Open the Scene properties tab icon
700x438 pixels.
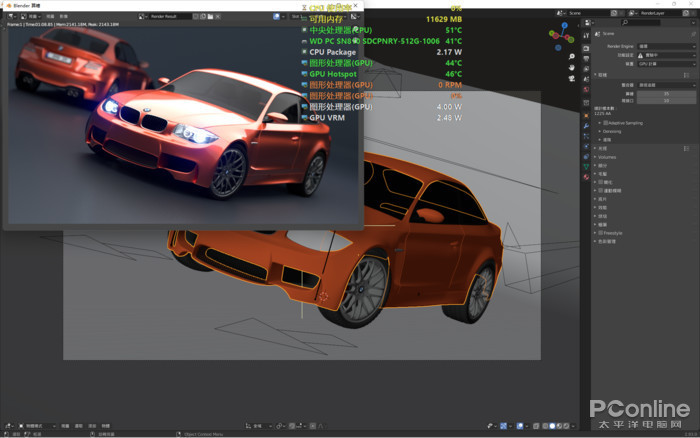(586, 79)
